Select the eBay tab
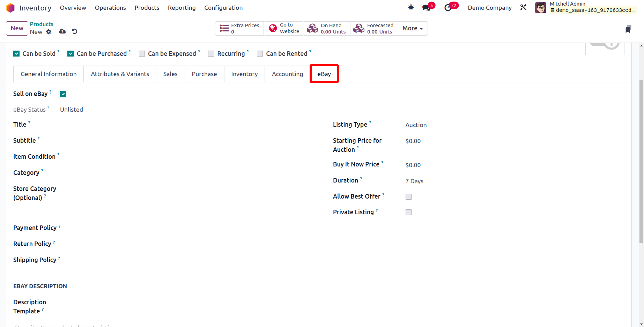 pos(324,74)
